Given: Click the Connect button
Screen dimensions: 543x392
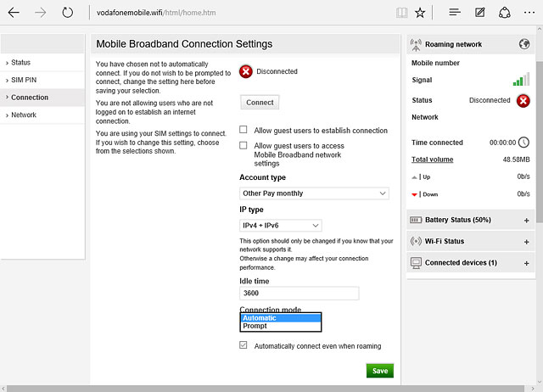Looking at the screenshot, I should [x=260, y=103].
